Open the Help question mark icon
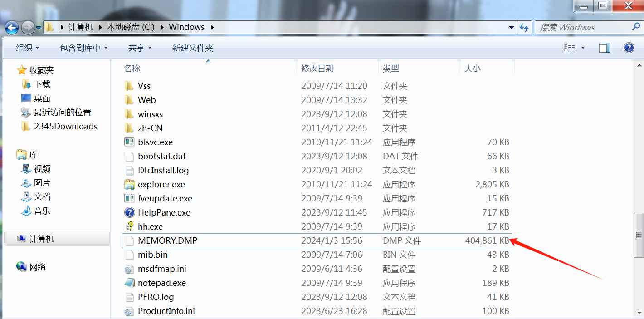644x319 pixels. point(629,48)
